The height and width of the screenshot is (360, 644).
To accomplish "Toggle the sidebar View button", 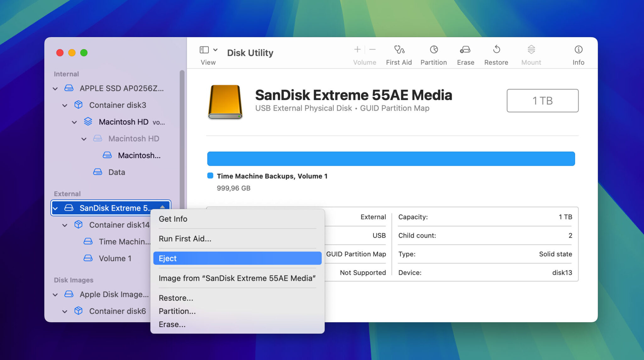I will pos(204,50).
